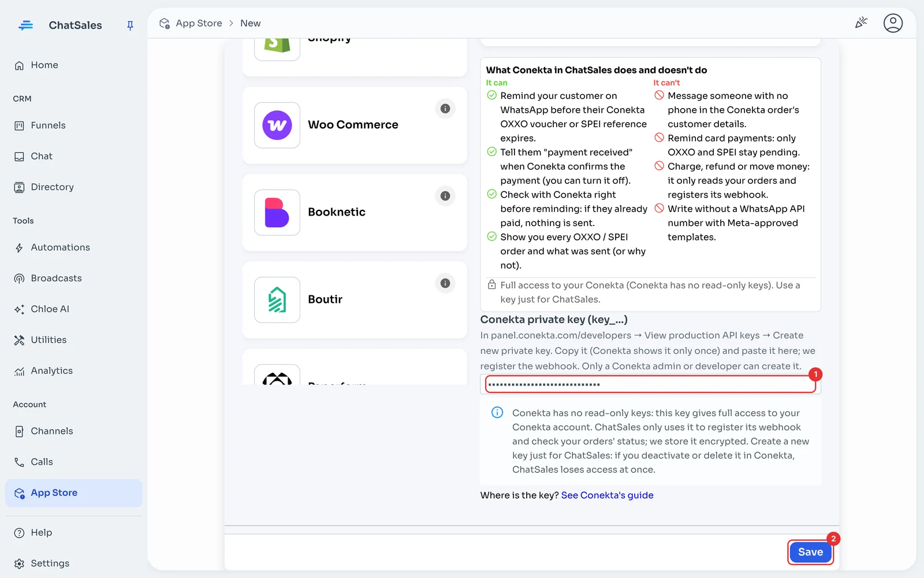This screenshot has width=924, height=578.
Task: Show info for Boutir app
Action: coord(445,283)
